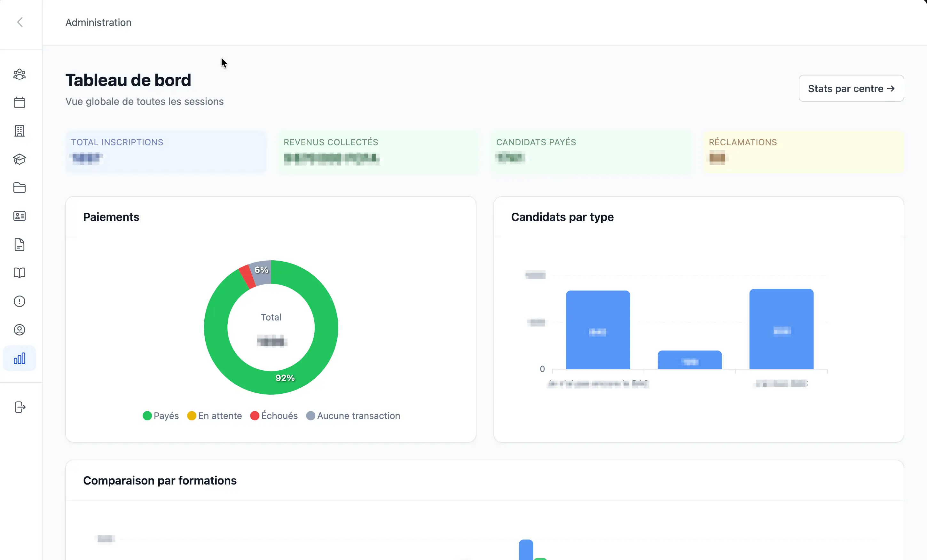Click the Candidats par type heading
This screenshot has height=560, width=927.
(x=562, y=217)
